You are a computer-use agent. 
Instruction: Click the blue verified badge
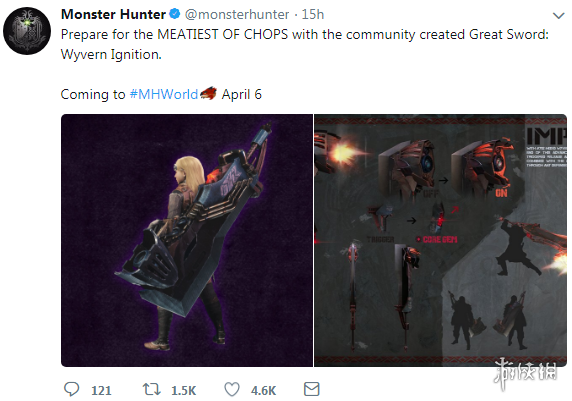click(175, 14)
